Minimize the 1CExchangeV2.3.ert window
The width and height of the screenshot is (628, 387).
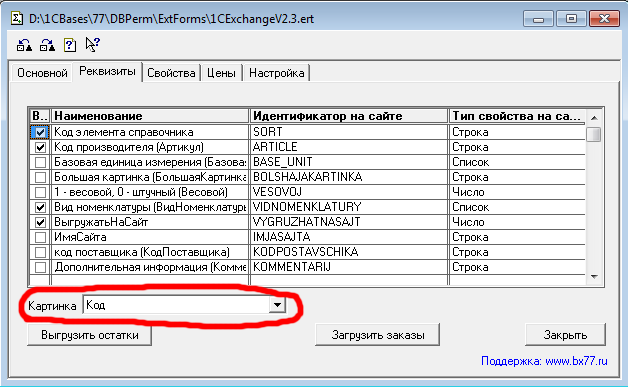tap(538, 19)
